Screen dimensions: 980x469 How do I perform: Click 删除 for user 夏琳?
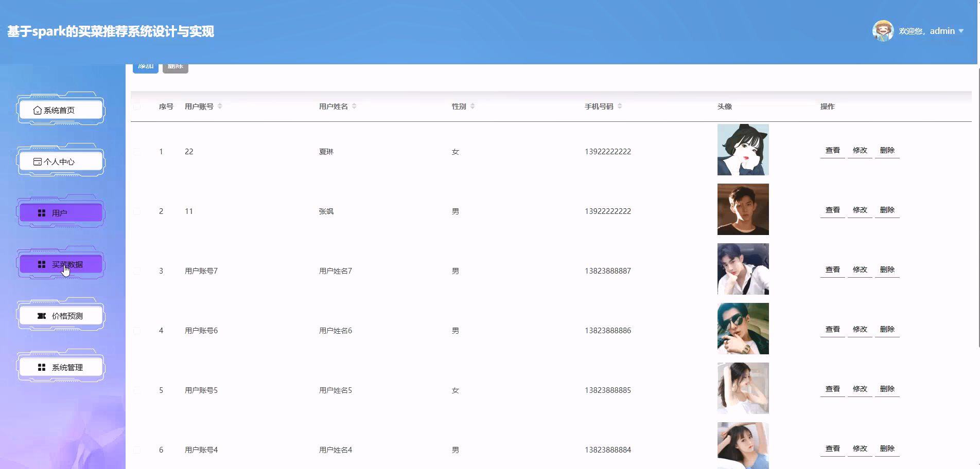[x=887, y=151]
